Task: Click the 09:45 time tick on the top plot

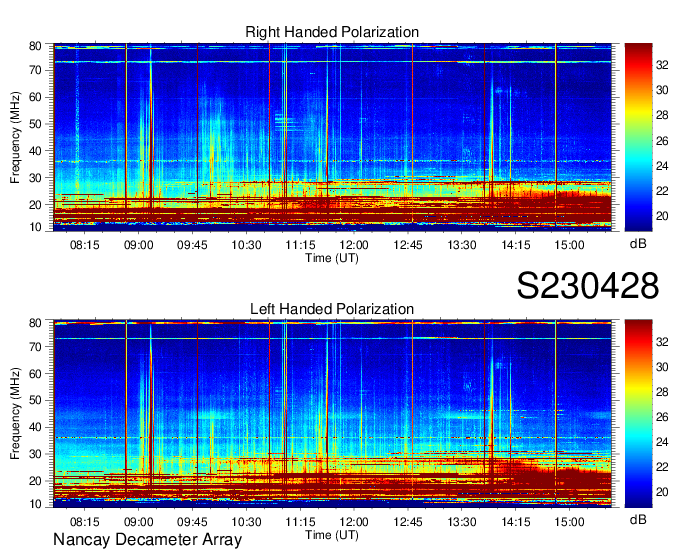Action: click(x=192, y=245)
